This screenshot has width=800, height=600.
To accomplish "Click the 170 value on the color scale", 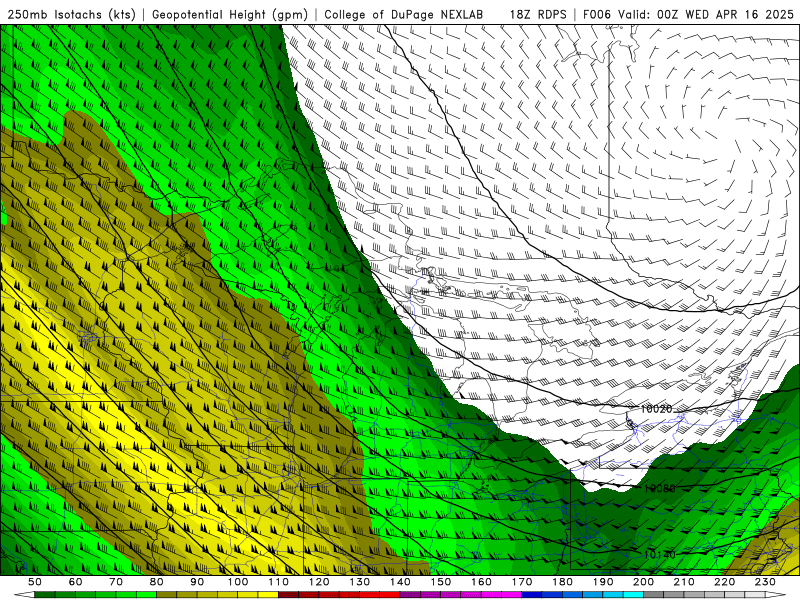I will pos(521,582).
